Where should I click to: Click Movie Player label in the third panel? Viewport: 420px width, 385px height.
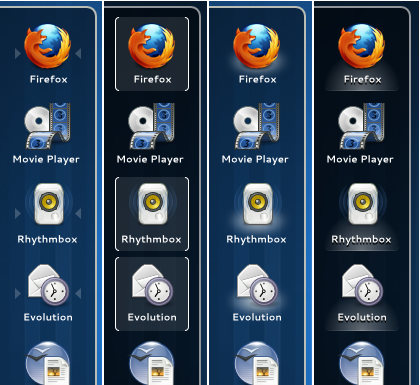point(255,160)
